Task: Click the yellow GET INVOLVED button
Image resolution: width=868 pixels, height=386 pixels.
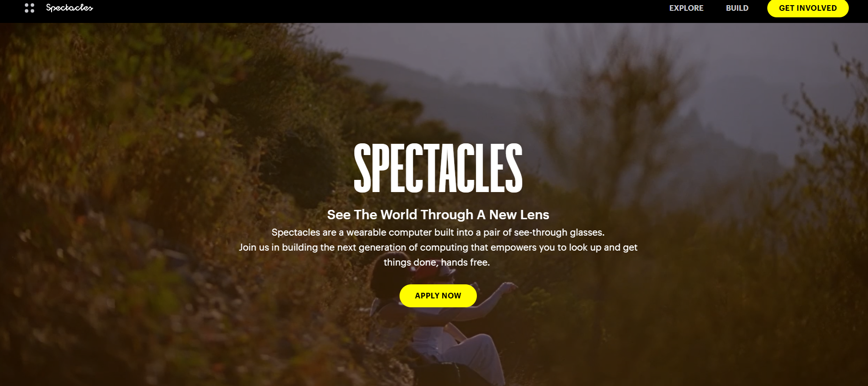Action: (x=808, y=8)
